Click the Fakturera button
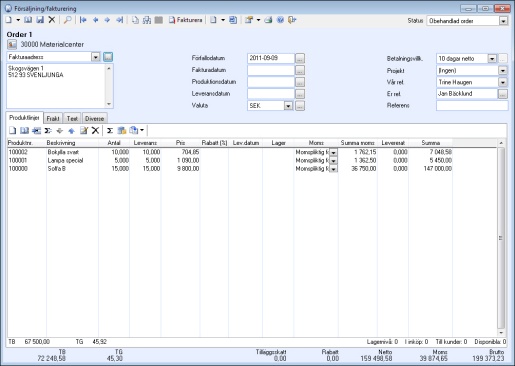 (x=185, y=20)
